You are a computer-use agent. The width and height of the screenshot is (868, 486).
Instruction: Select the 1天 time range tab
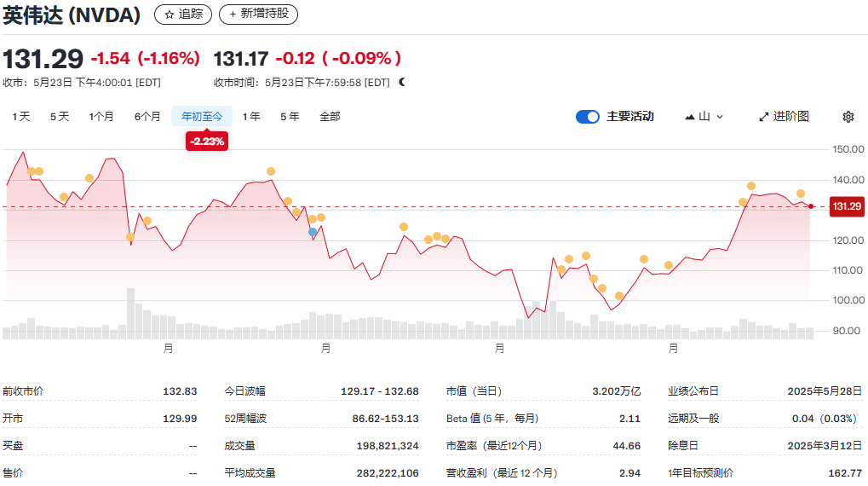(x=21, y=116)
